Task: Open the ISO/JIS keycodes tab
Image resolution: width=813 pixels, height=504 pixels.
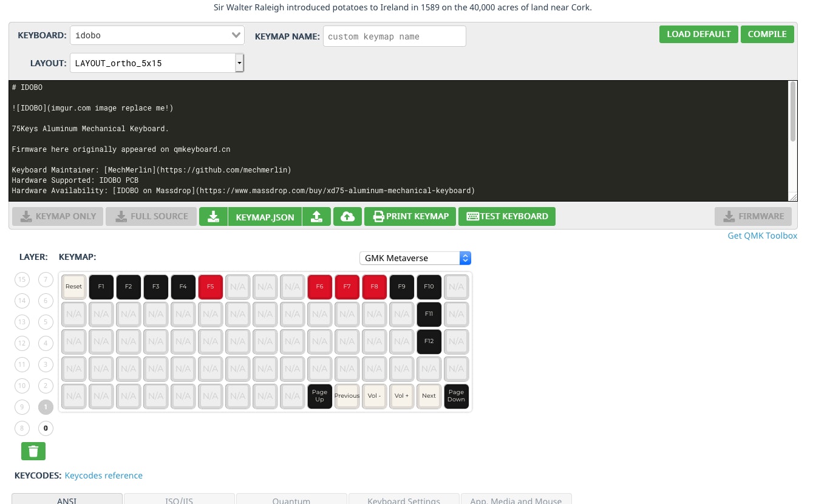Action: (179, 500)
